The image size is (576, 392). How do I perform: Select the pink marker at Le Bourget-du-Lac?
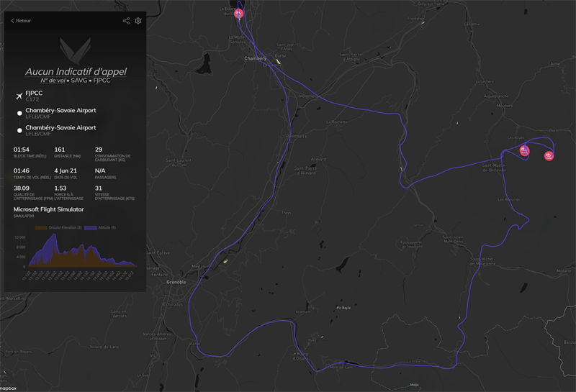(238, 14)
